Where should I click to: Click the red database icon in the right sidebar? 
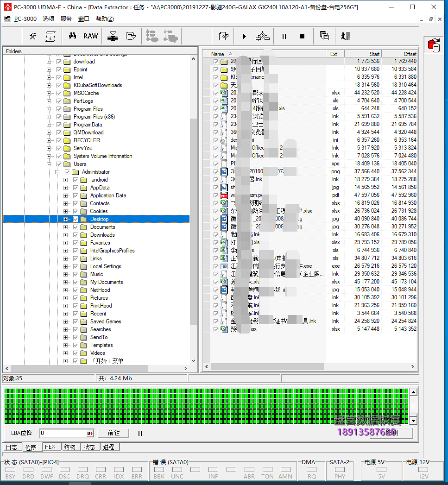point(434,45)
